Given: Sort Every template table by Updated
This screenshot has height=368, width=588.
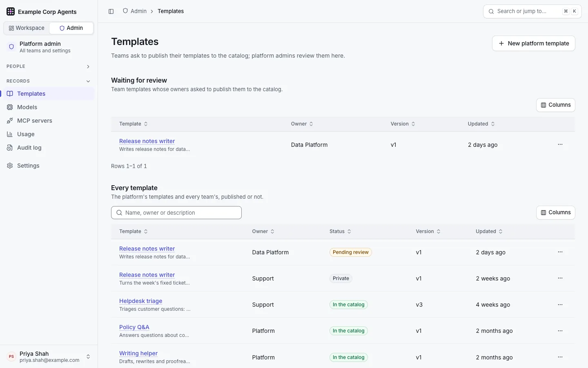Looking at the screenshot, I should (489, 231).
